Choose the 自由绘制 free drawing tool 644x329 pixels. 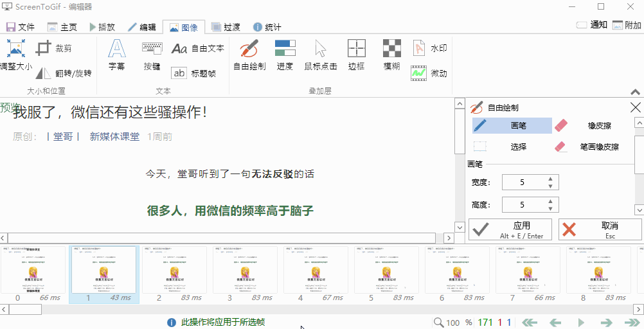[249, 55]
